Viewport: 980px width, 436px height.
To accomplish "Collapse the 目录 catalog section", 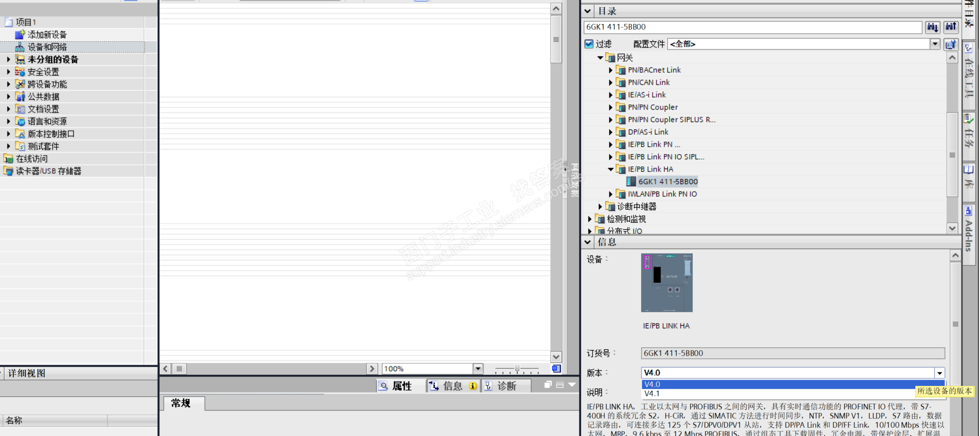I will pyautogui.click(x=588, y=11).
